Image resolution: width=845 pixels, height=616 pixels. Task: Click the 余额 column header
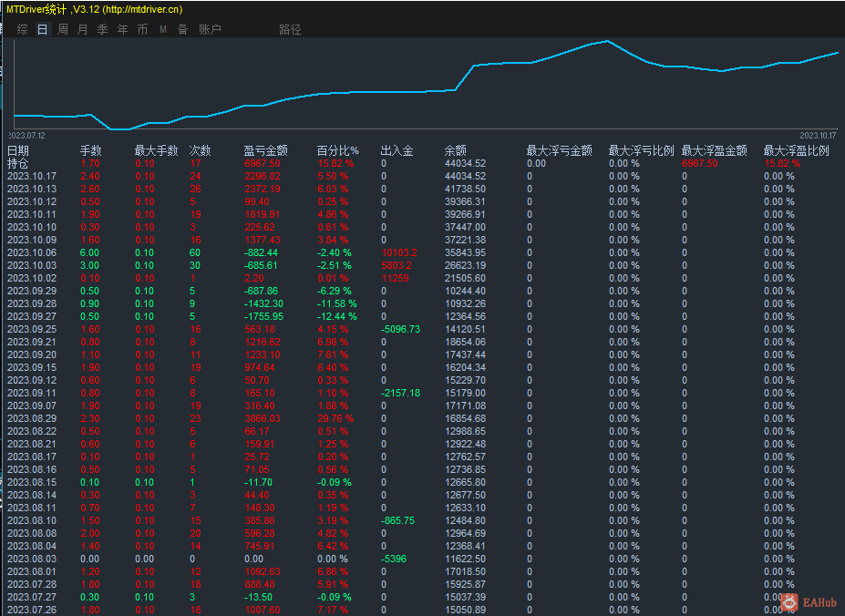[x=455, y=150]
